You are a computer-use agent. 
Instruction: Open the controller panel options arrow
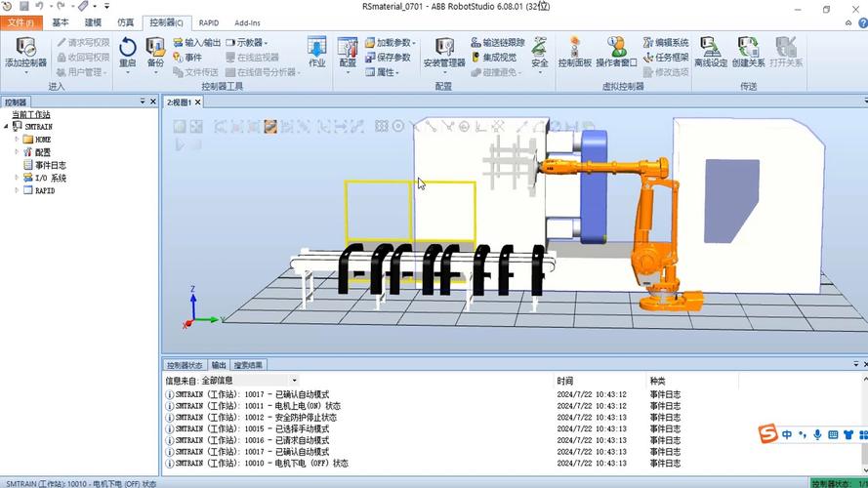143,102
